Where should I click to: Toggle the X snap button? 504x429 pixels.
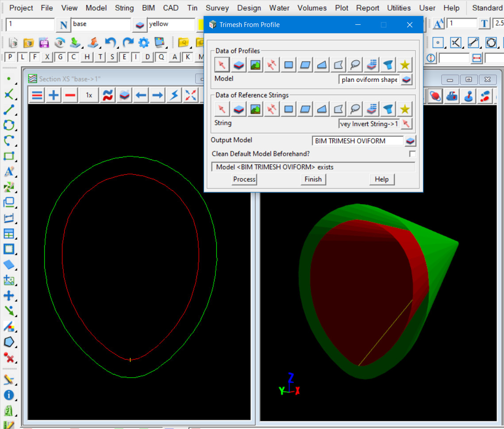click(x=47, y=57)
